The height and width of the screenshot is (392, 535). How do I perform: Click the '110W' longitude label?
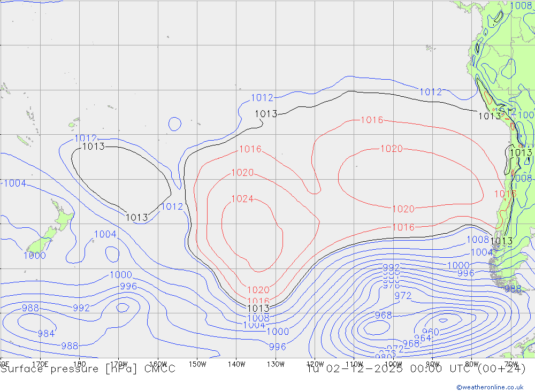coord(354,364)
